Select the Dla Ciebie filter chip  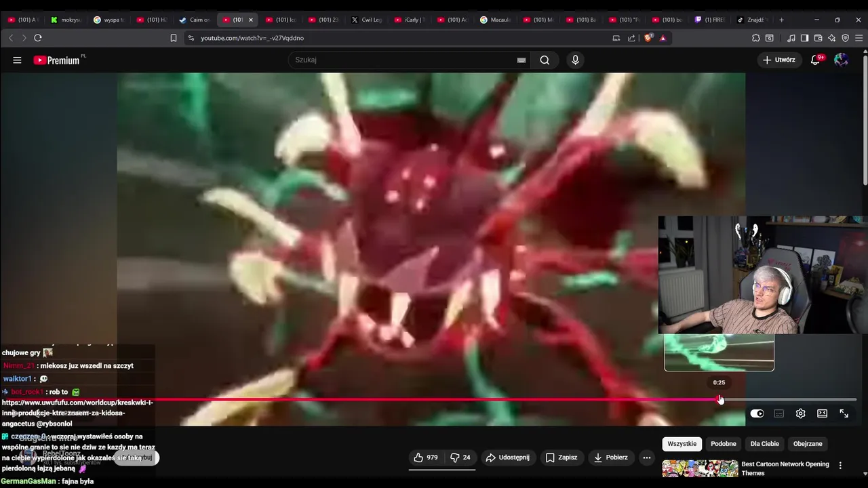pyautogui.click(x=765, y=444)
